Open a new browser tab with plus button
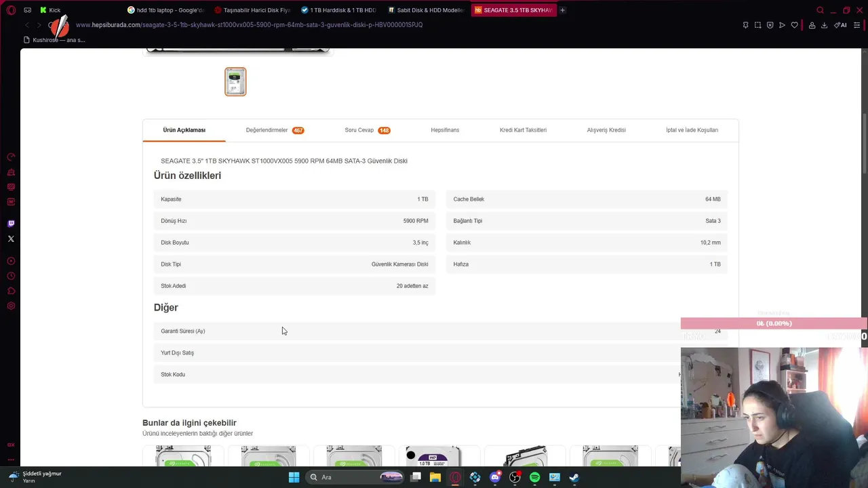The width and height of the screenshot is (868, 488). point(562,10)
